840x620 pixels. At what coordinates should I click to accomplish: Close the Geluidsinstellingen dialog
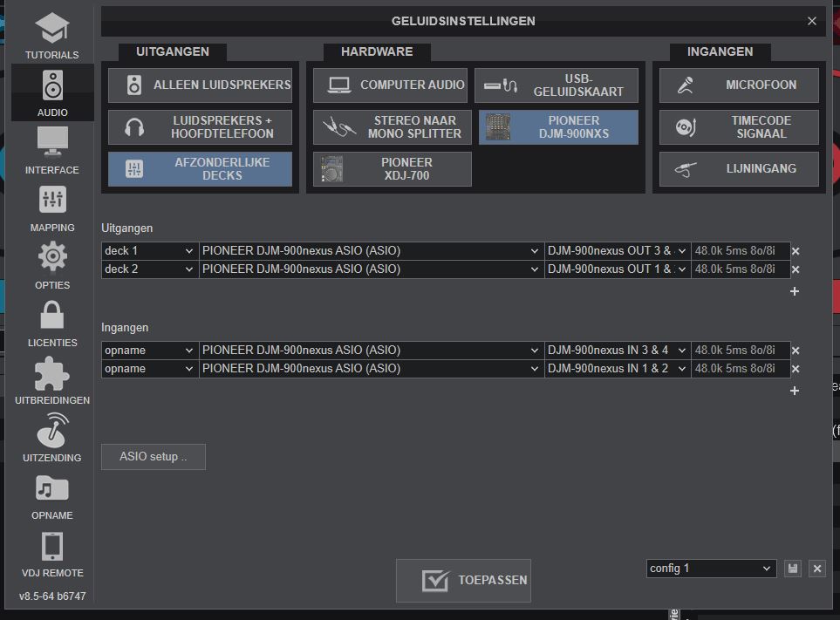811,21
